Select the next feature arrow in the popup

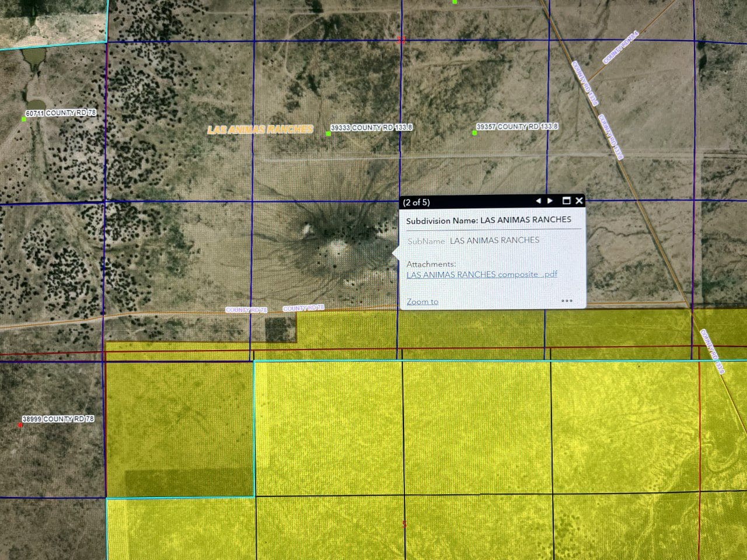(x=550, y=201)
